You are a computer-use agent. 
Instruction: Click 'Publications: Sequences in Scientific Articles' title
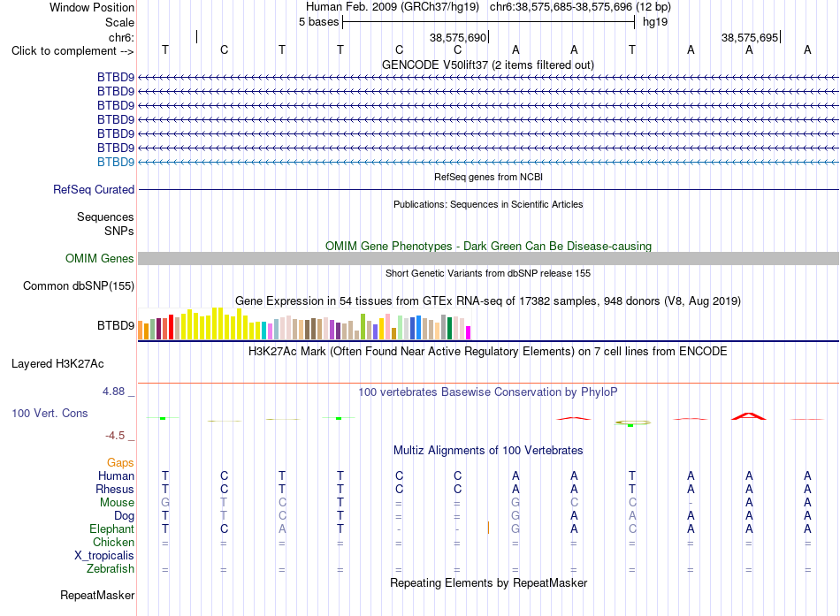tap(488, 204)
